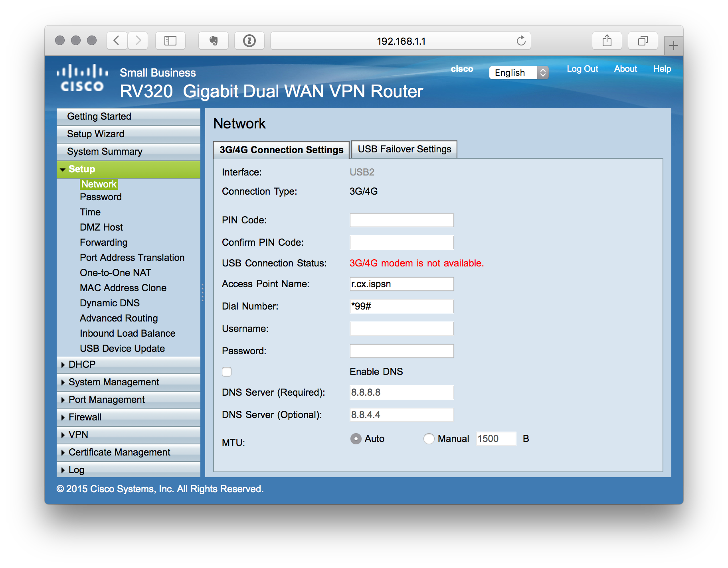Click DNS Server (Required) field
728x568 pixels.
402,392
